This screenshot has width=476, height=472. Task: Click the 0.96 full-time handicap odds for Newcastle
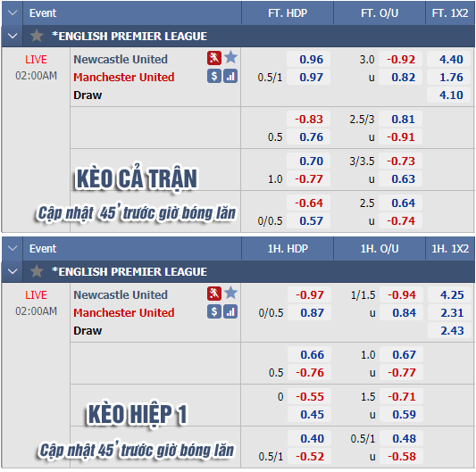tap(308, 59)
